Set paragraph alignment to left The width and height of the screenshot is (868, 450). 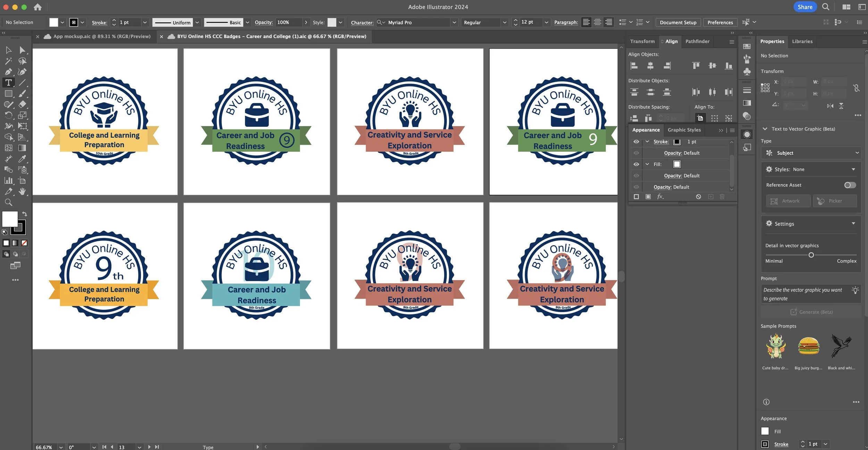(x=586, y=22)
